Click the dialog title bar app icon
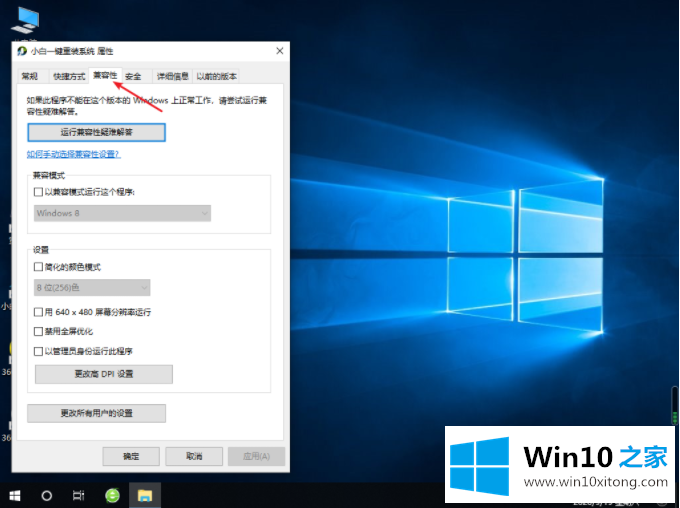Image resolution: width=680 pixels, height=508 pixels. tap(22, 51)
